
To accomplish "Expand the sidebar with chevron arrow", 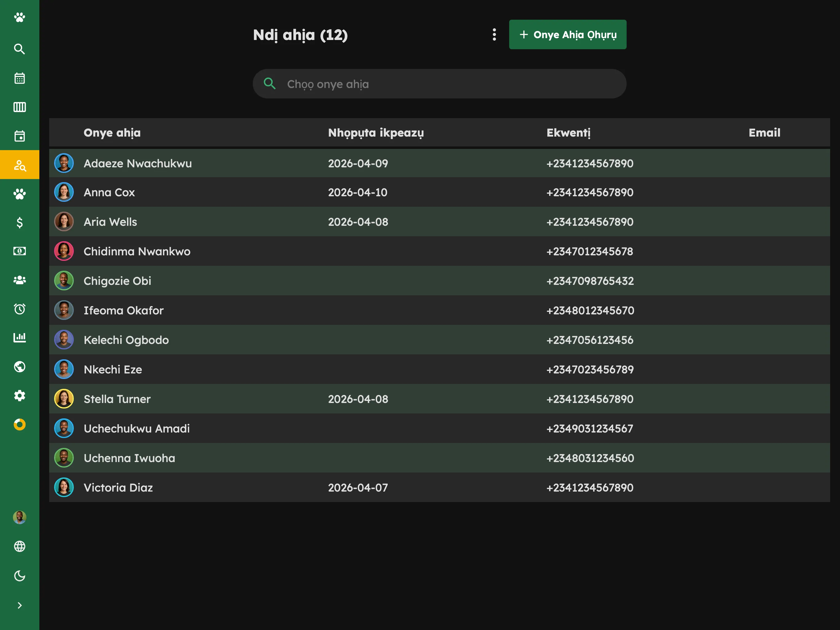I will [19, 605].
